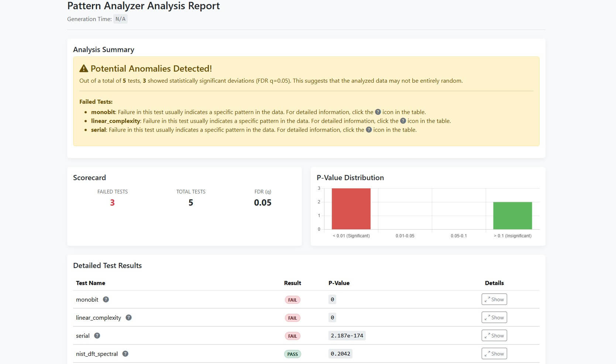Expand details for the monobit test
This screenshot has height=364, width=616.
click(x=494, y=299)
